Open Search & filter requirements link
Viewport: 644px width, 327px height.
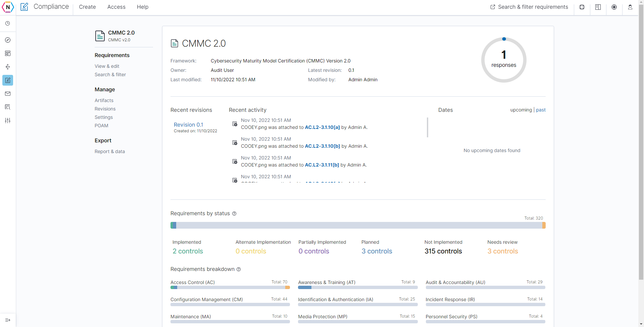533,7
